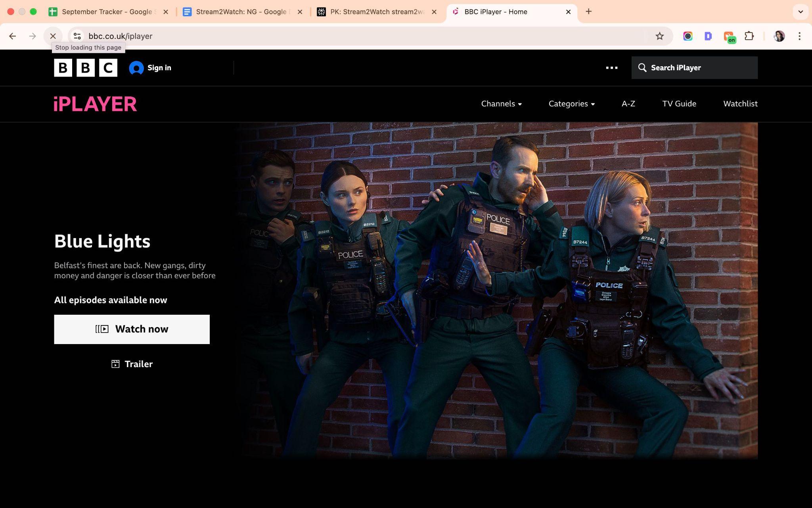Expand the Categories dropdown
Image resolution: width=812 pixels, height=508 pixels.
click(571, 104)
